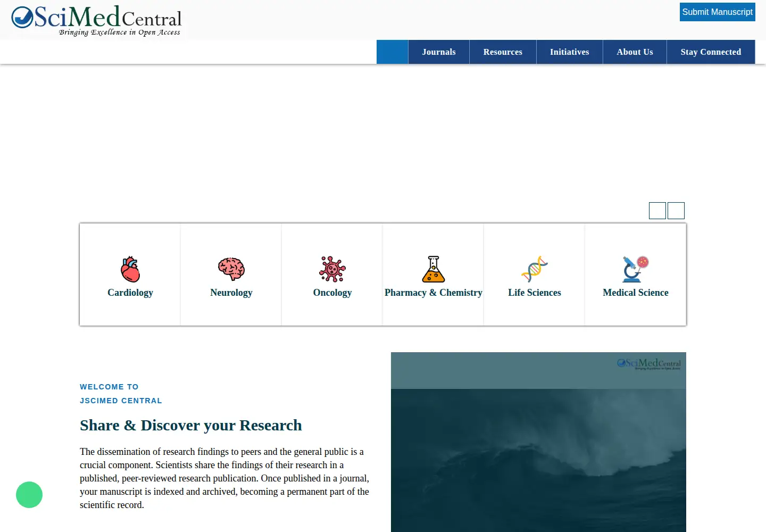Open the Cardiology heart icon
This screenshot has height=532, width=766.
[130, 269]
